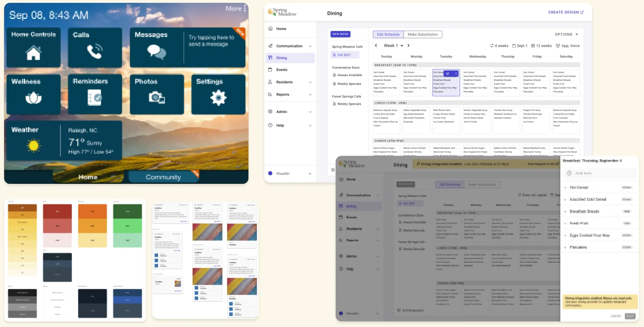The width and height of the screenshot is (644, 327).
Task: Click the gear icon below Forest Springs Cafe
Action: [333, 170]
